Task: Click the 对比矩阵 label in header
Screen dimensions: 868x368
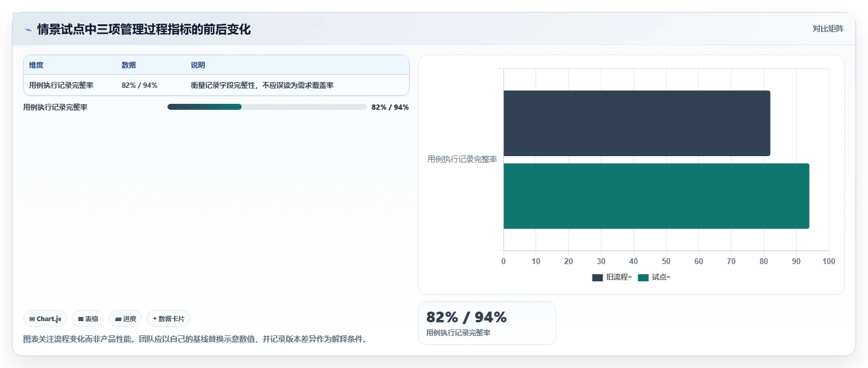Action: pos(828,28)
